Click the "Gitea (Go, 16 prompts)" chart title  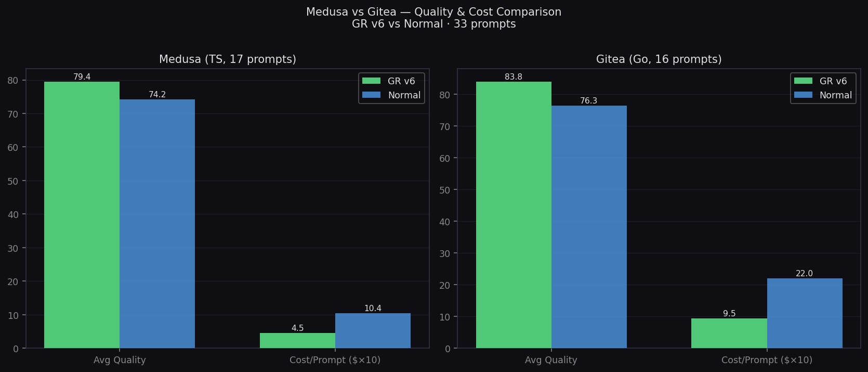click(x=659, y=59)
